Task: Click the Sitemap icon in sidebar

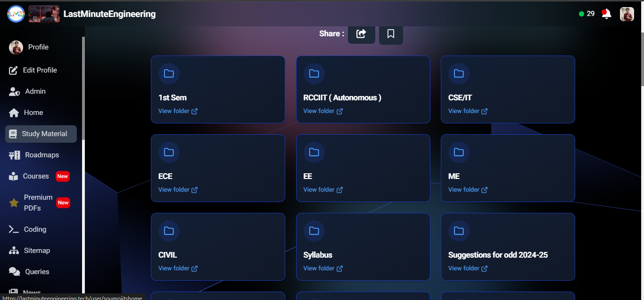Action: pos(15,251)
